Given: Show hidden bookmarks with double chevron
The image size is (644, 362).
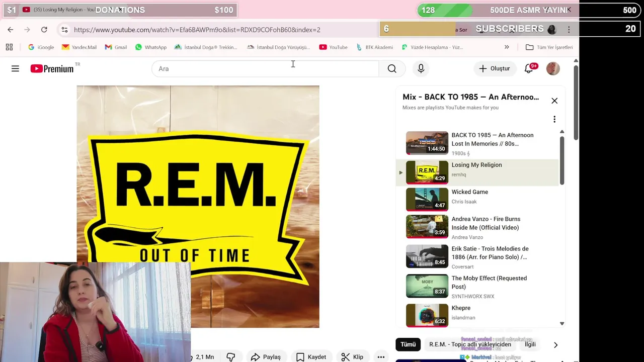Looking at the screenshot, I should pos(507,47).
